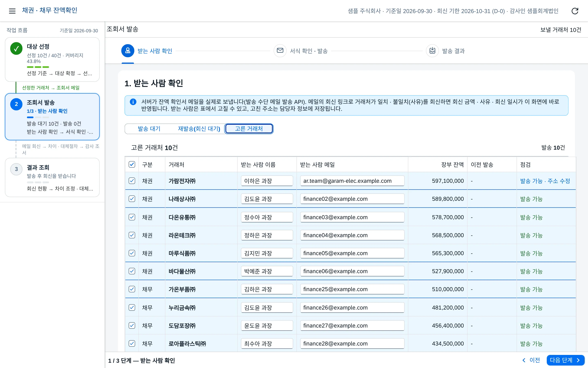Toggle the select-all checkbox in table header
Screen dimensions: 588x368
point(132,164)
